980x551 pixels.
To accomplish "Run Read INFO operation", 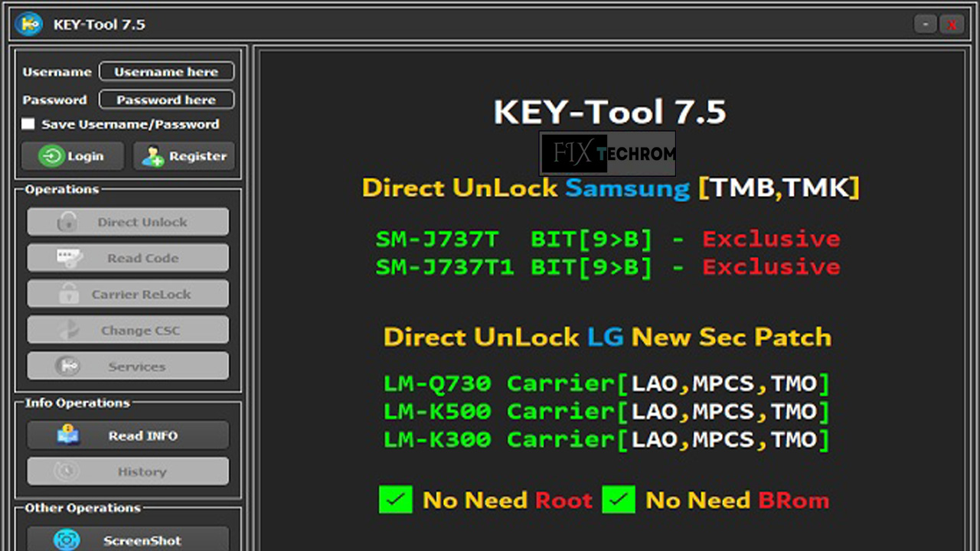I will tap(128, 435).
